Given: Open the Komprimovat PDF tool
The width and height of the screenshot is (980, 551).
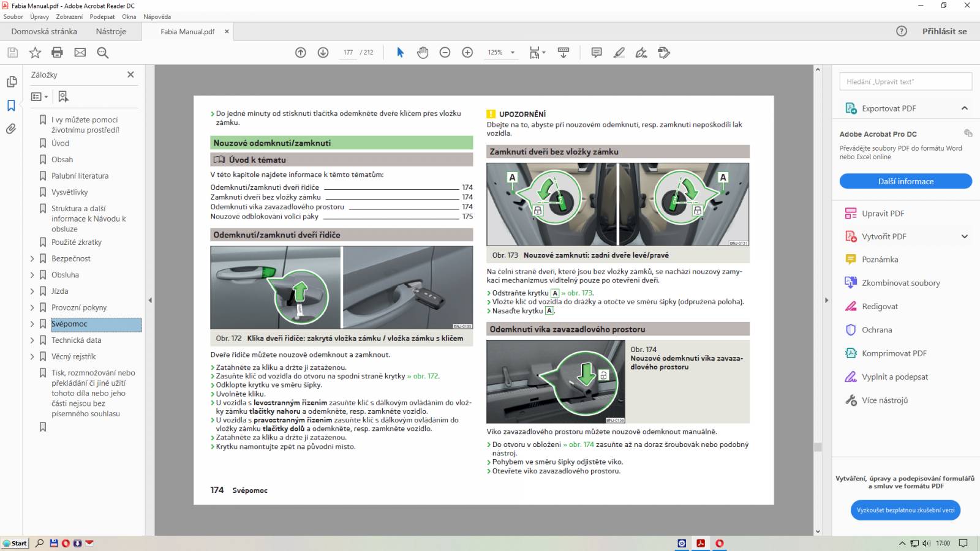Looking at the screenshot, I should point(885,353).
